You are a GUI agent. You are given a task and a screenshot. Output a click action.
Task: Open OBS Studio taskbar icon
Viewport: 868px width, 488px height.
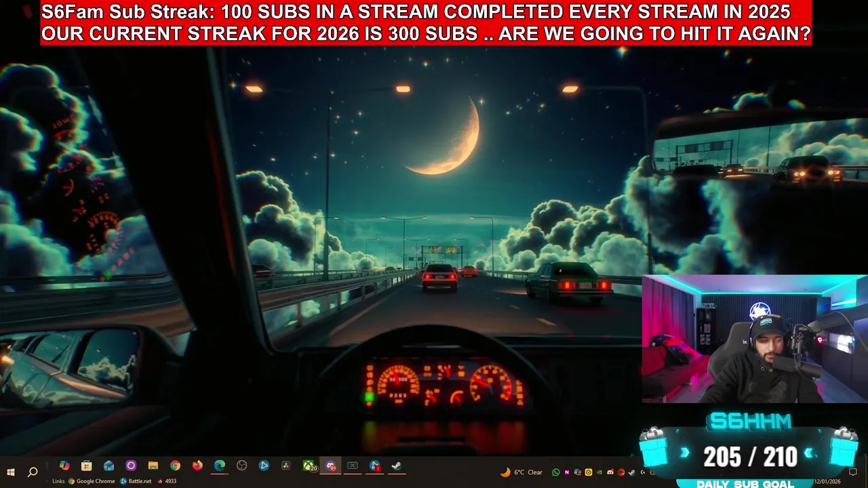(241, 466)
